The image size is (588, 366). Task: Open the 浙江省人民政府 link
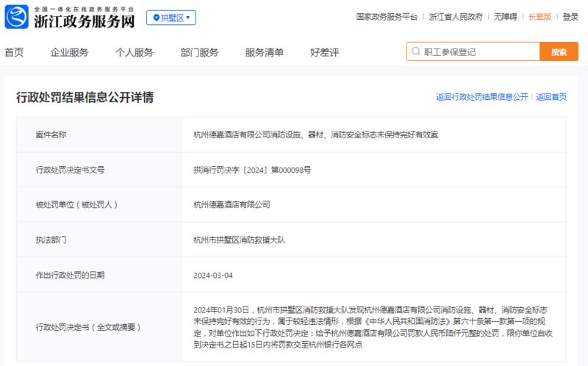(x=456, y=17)
